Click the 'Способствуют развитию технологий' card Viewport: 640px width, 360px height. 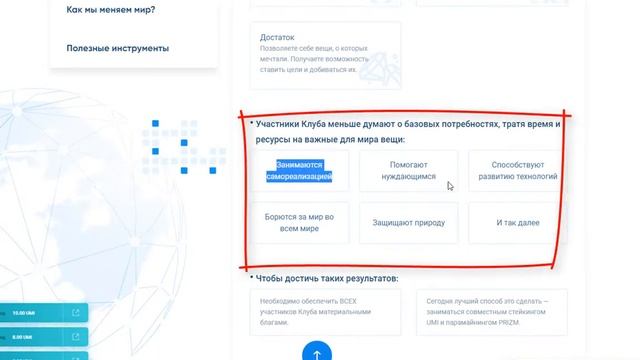(x=518, y=171)
